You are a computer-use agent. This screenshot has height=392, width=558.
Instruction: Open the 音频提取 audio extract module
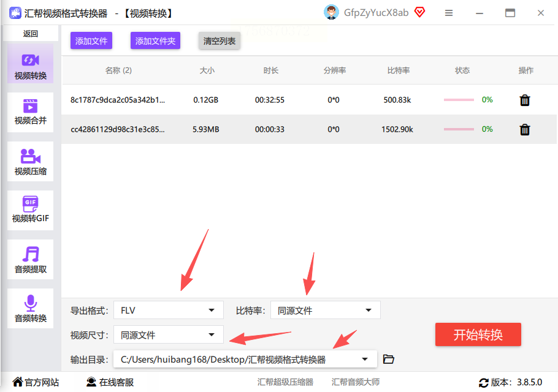30,260
